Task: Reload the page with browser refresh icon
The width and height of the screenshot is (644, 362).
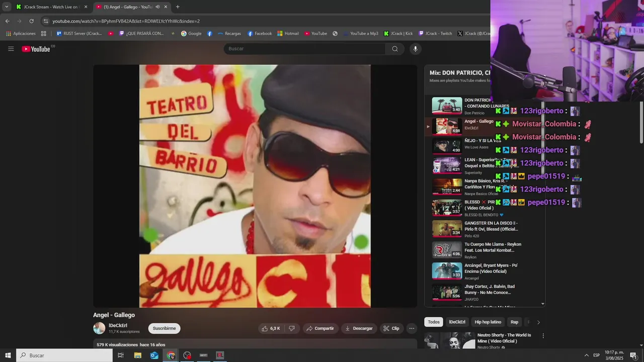Action: pos(31,21)
